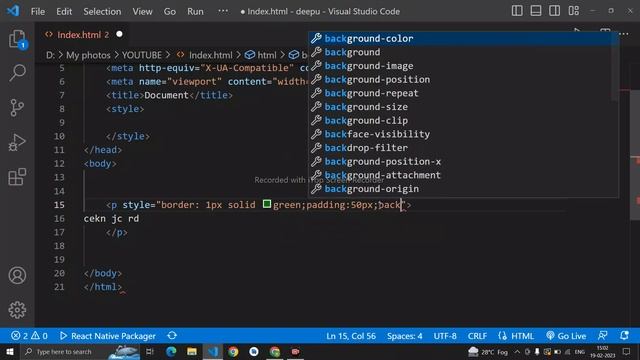This screenshot has height=360, width=640.
Task: Select the Index.html editor tab
Action: (x=83, y=35)
